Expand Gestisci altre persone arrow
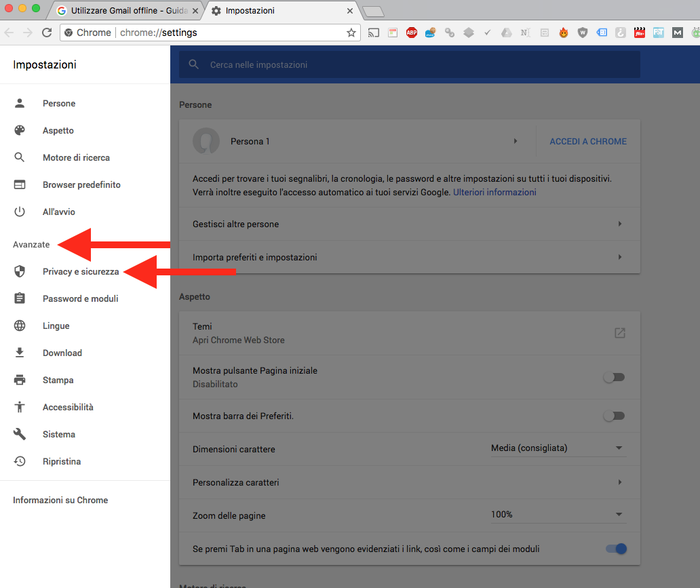The height and width of the screenshot is (588, 700). 620,224
